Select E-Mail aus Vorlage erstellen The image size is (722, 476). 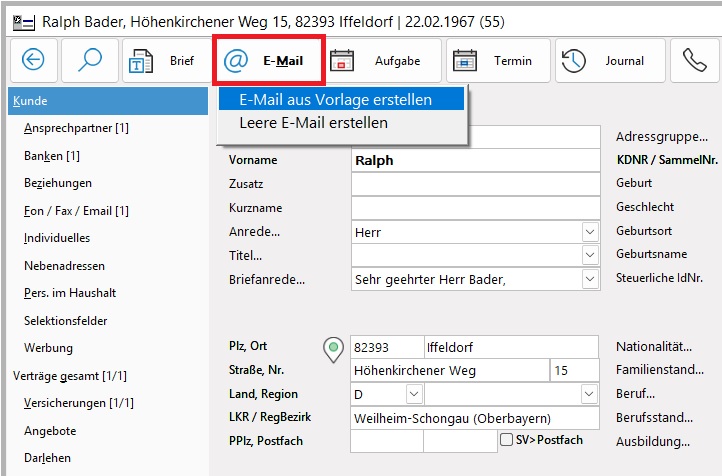coord(336,100)
